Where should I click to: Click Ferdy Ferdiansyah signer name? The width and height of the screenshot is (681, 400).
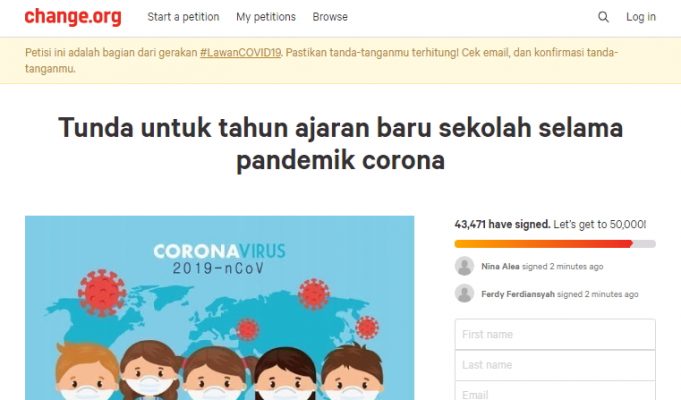[x=518, y=294]
